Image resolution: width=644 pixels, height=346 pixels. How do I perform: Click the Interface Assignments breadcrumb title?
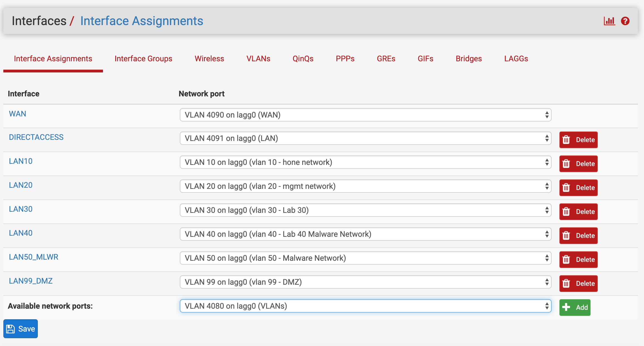[142, 21]
